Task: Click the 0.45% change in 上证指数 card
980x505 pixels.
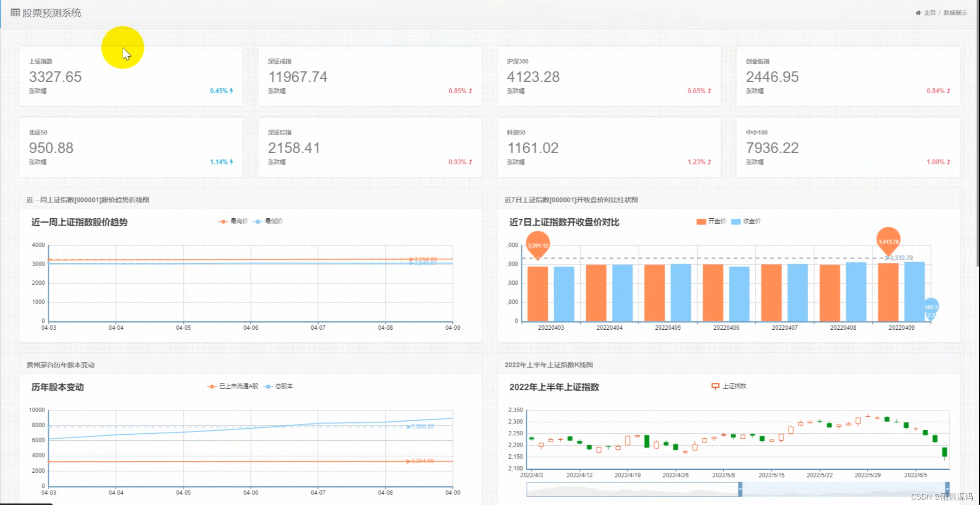Action: coord(219,91)
